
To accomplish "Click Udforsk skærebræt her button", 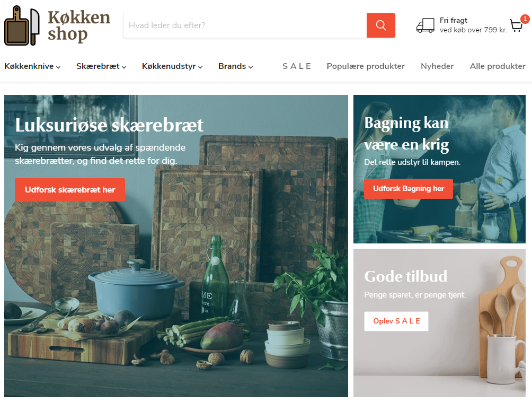I will point(70,190).
